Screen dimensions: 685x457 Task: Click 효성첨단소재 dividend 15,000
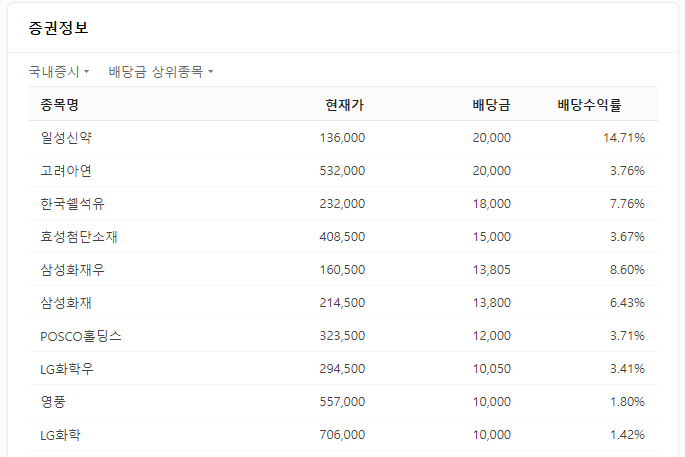(491, 237)
